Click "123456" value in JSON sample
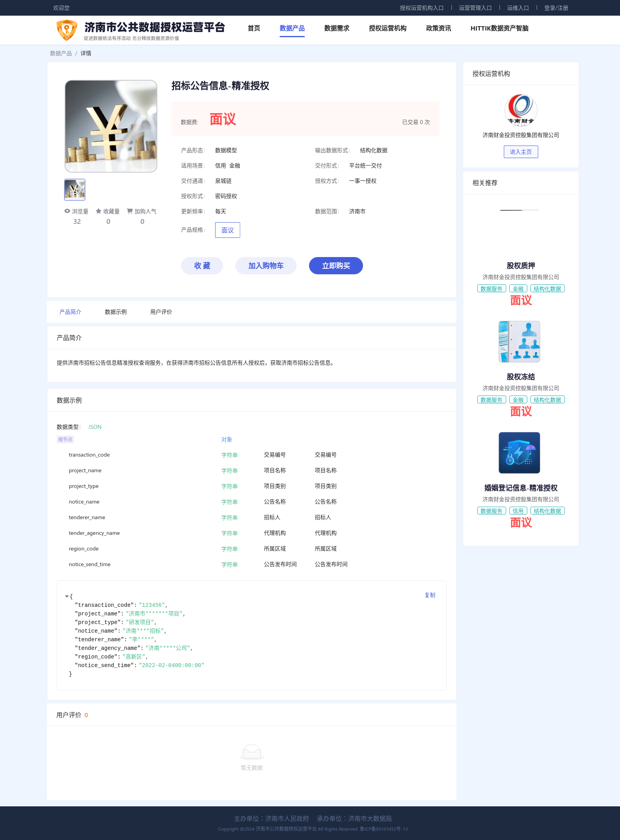The width and height of the screenshot is (620, 840). (152, 605)
